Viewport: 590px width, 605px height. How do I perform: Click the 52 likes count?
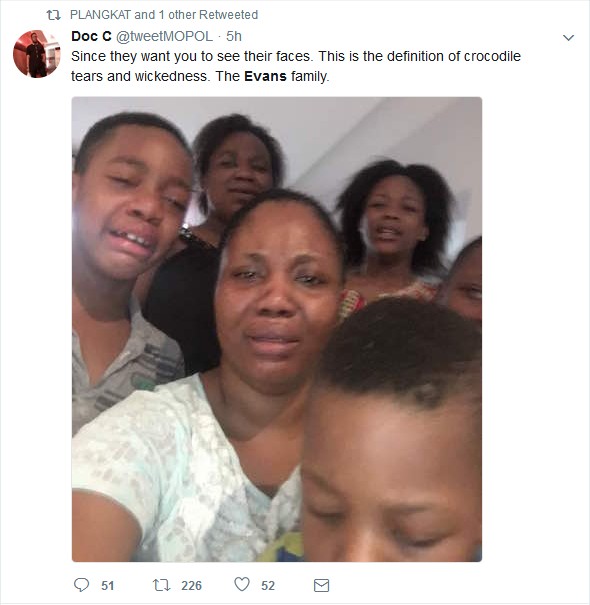point(268,586)
